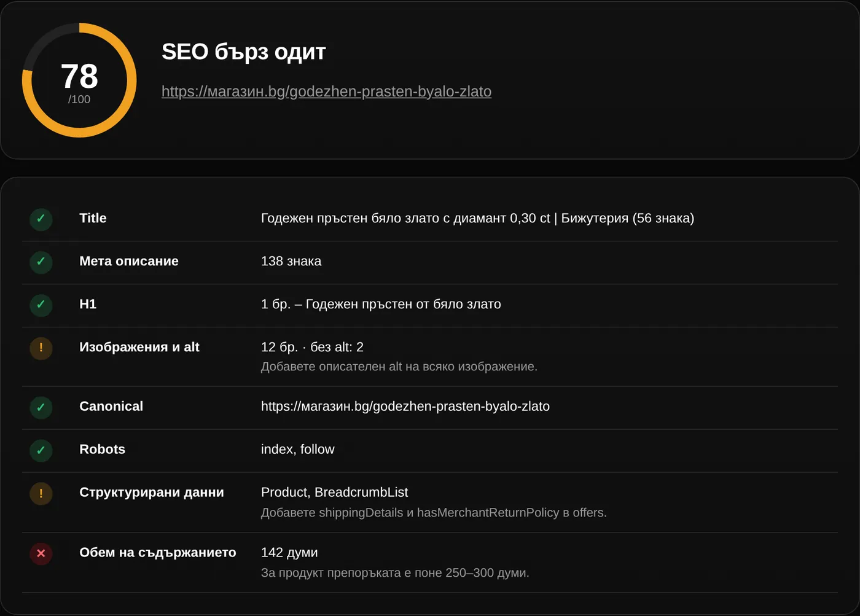Click the value '12 бр. · без alt: 2'

[x=312, y=347]
